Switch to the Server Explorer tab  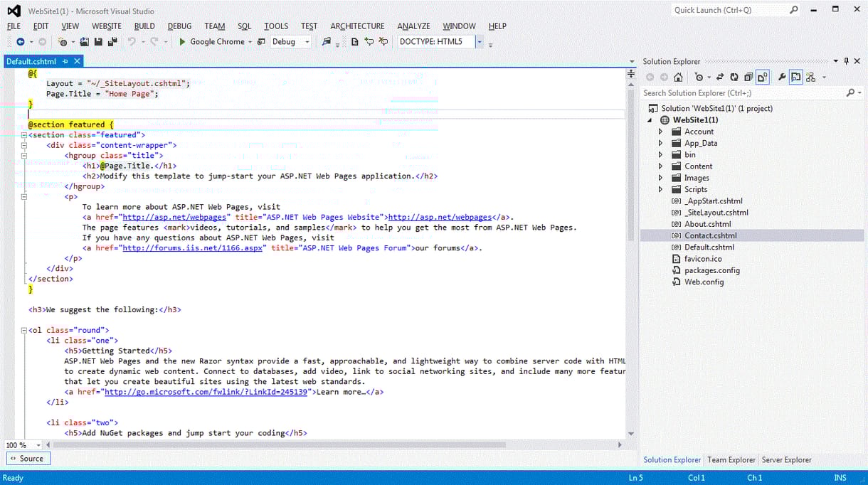[x=786, y=460]
